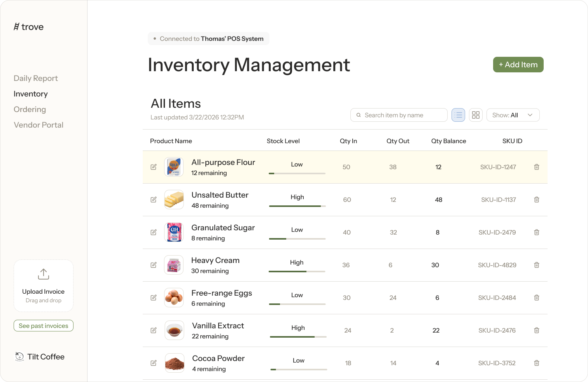The image size is (588, 382).
Task: Click the Tilt Coffee account logo
Action: tap(19, 357)
